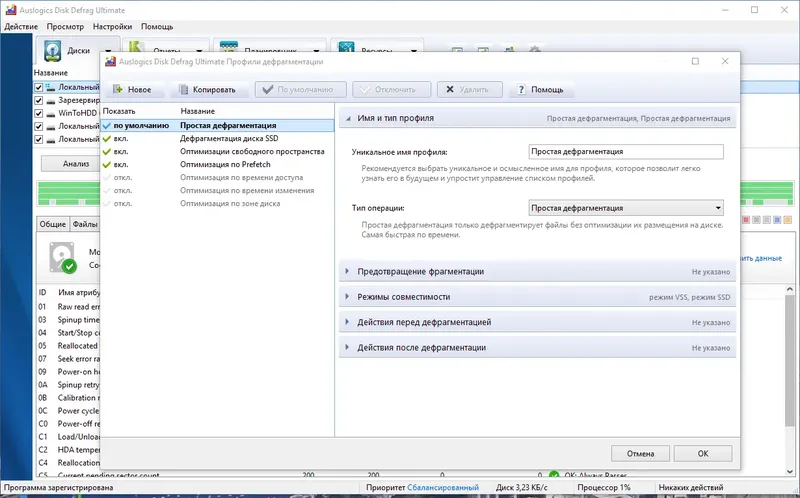Click Название column header in profiles list
The image size is (800, 498).
(197, 111)
